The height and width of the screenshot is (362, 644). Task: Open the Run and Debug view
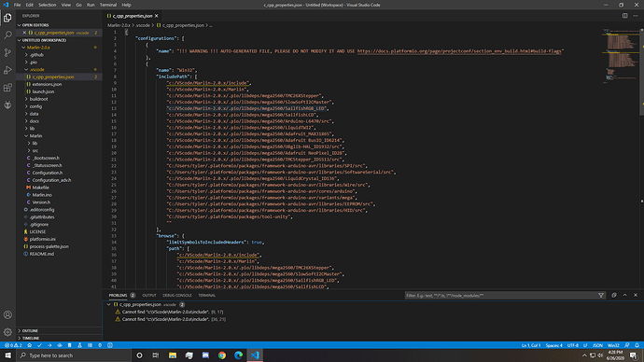pyautogui.click(x=7, y=70)
